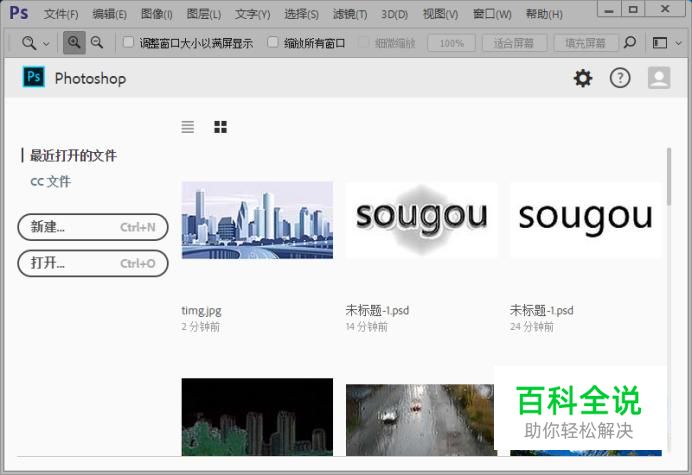Click the timg.jpg file name
The image size is (692, 475).
click(x=201, y=310)
